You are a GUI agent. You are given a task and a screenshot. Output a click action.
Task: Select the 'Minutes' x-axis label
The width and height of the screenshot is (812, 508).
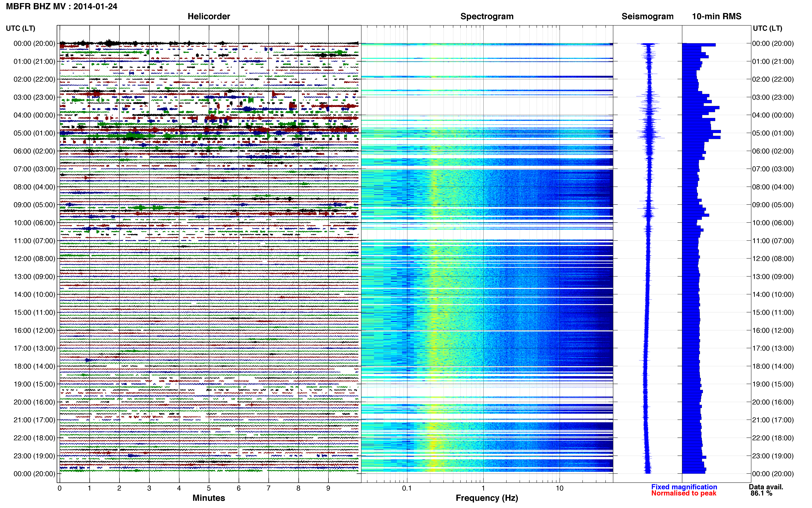click(209, 498)
